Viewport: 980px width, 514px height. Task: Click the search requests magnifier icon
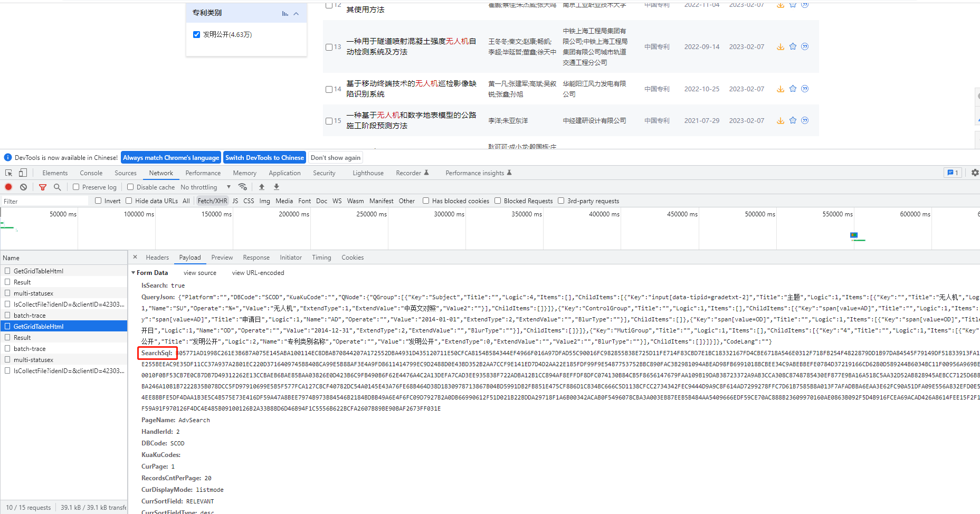[57, 187]
